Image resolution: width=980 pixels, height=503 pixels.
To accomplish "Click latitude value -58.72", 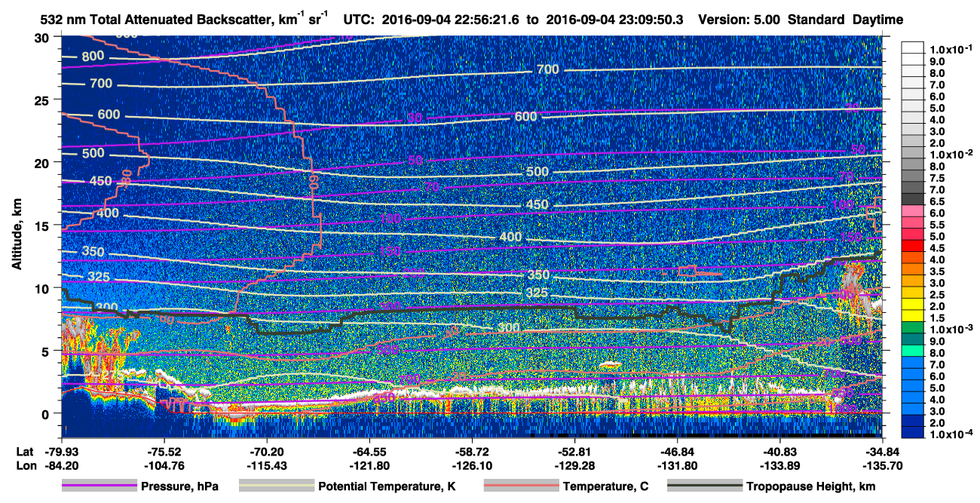I will click(x=472, y=451).
